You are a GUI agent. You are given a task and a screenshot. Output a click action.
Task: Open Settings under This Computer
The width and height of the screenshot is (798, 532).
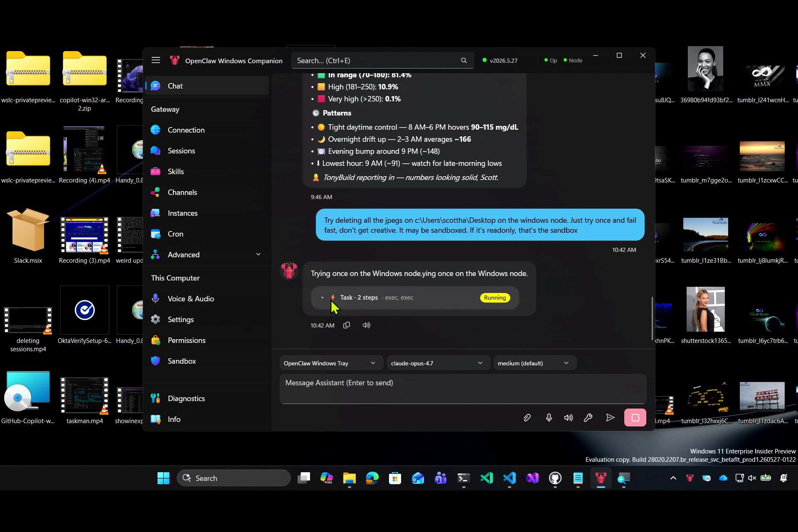207,320
